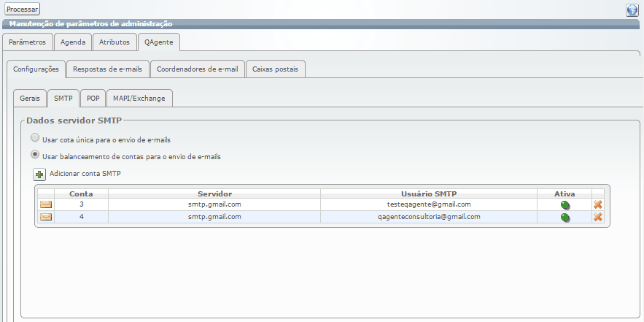Open the Agenda tab
The image size is (644, 322).
73,42
